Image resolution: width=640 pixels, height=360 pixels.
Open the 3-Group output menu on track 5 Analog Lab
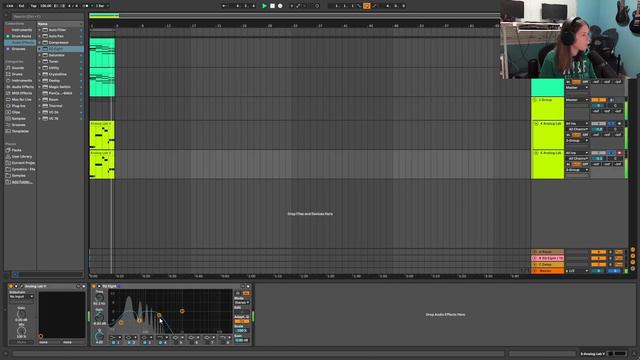pyautogui.click(x=577, y=170)
